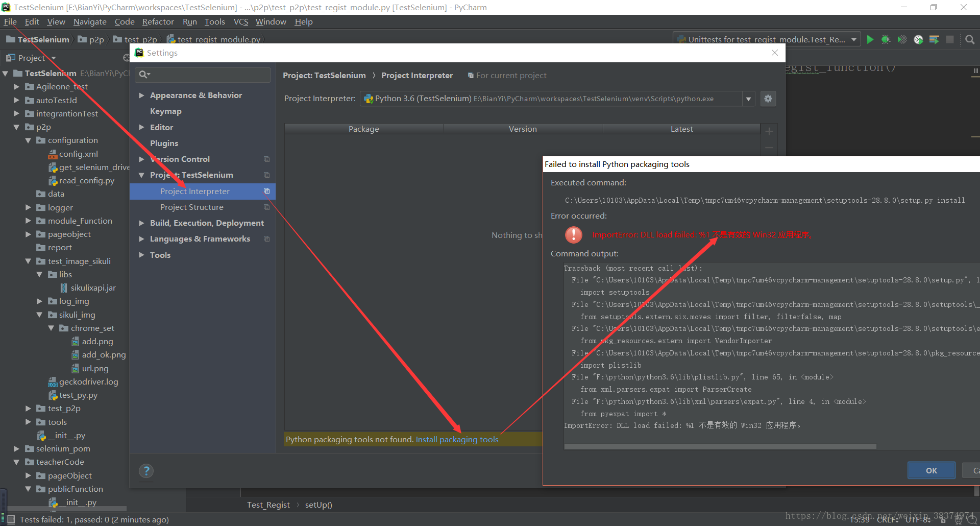Viewport: 980px width, 526px height.
Task: Click the Settings search input field
Action: 203,75
